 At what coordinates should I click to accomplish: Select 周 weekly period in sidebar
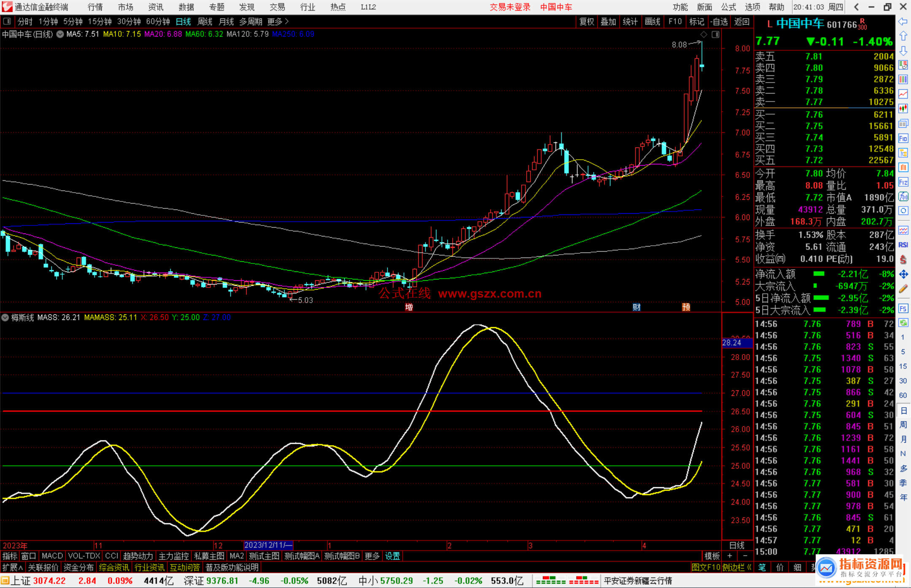point(903,425)
